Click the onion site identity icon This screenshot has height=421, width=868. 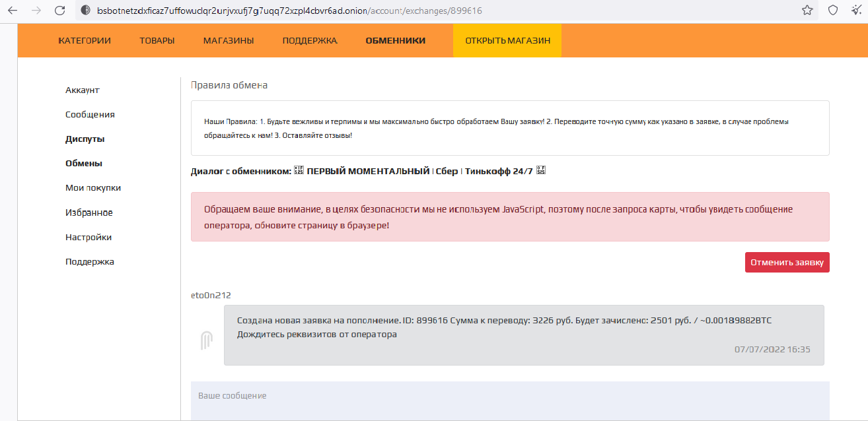pos(85,11)
